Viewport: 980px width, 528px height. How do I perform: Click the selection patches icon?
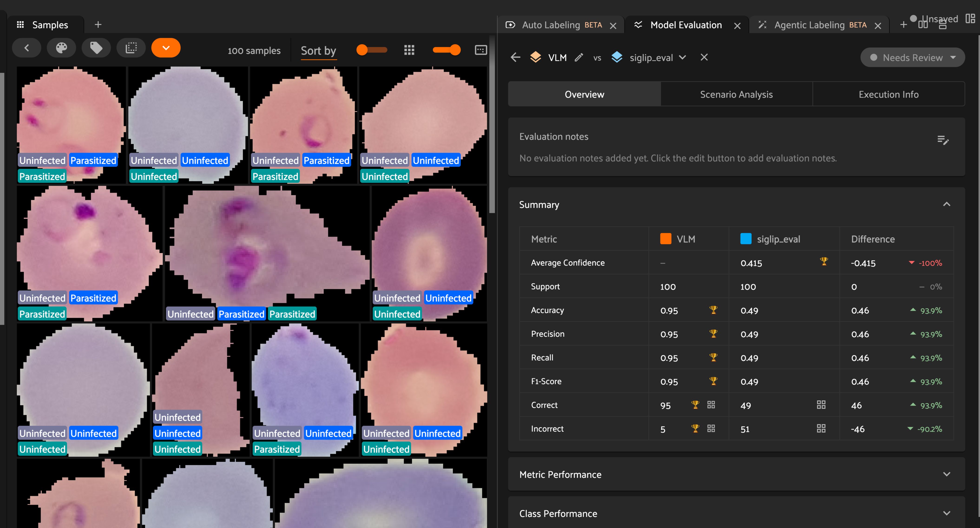(131, 48)
